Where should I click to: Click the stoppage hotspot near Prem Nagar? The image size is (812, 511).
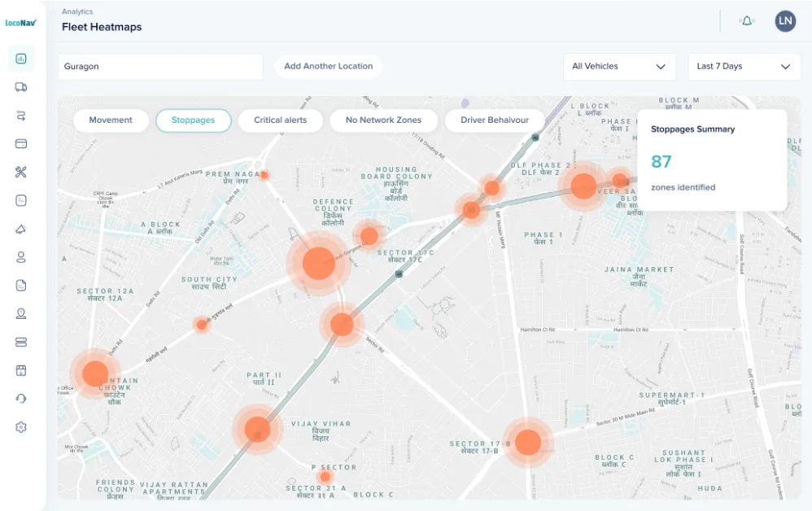tap(264, 176)
